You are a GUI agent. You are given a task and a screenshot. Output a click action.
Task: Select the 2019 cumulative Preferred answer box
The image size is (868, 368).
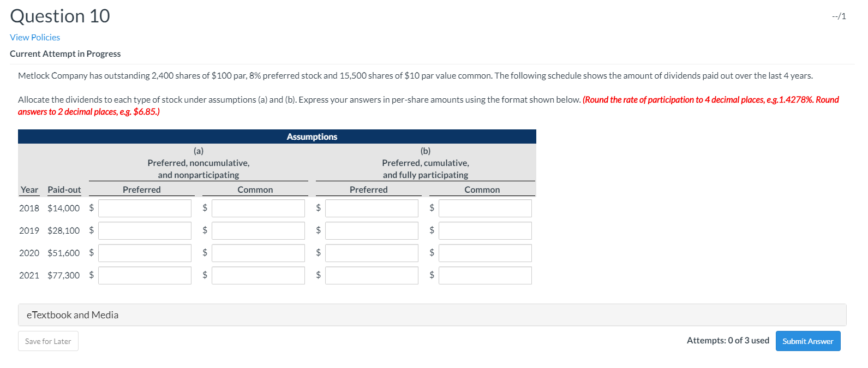(x=371, y=230)
